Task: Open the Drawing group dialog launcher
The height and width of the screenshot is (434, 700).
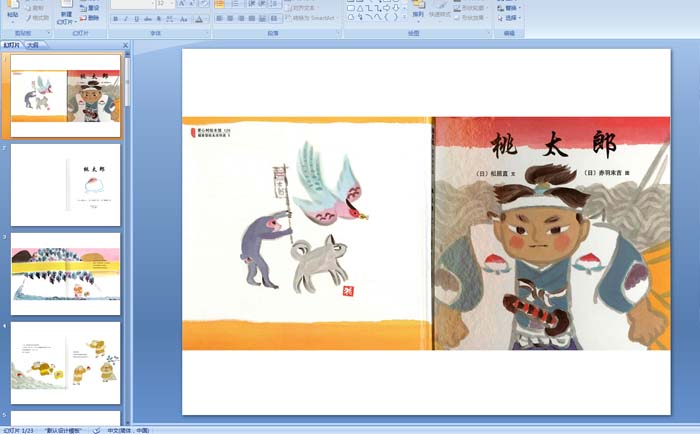Action: 489,33
